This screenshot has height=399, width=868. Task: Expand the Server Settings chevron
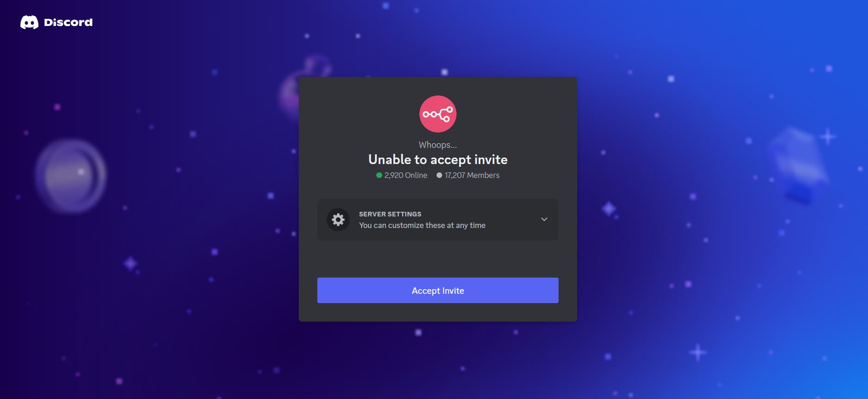(x=544, y=219)
